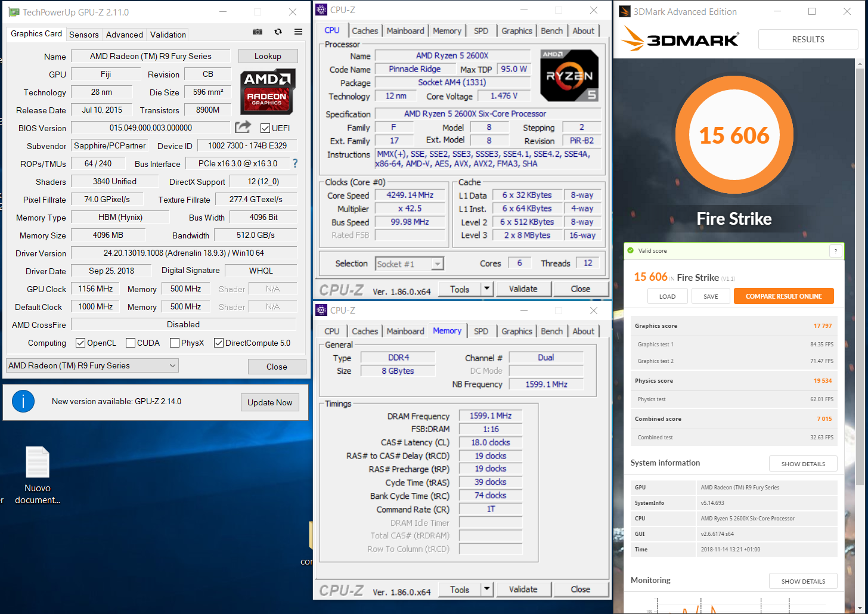The image size is (868, 614).
Task: Click the GPU-Z title bar app icon
Action: (x=14, y=12)
